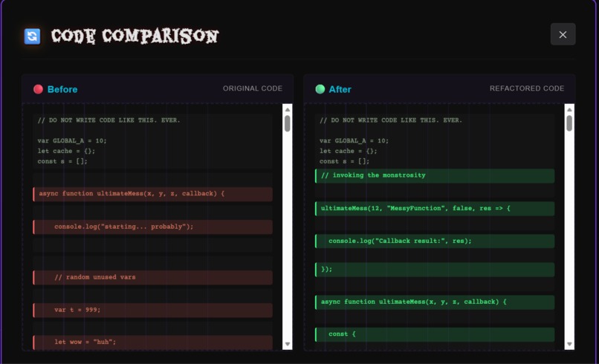The image size is (599, 364).
Task: Click 'let cache = {};' in Before panel
Action: 66,152
